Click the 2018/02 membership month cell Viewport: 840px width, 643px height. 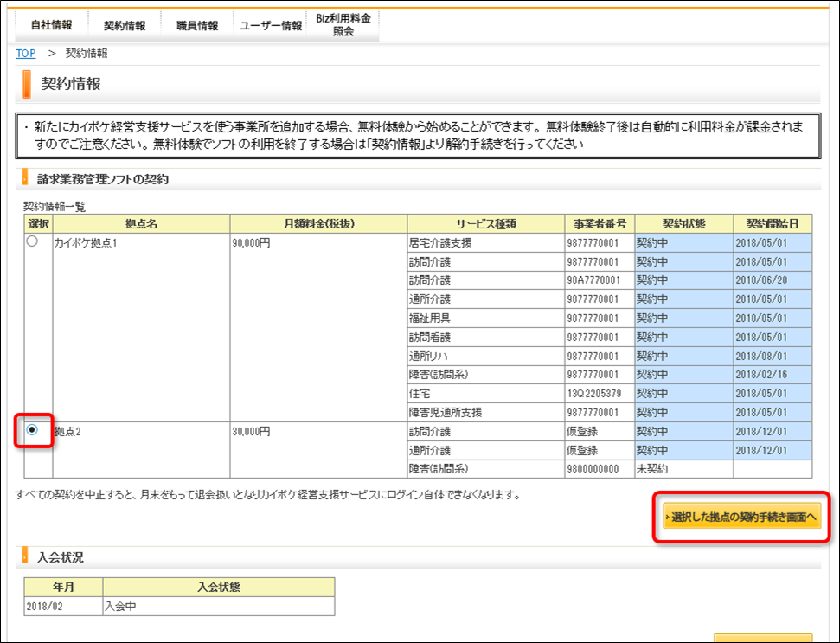[x=63, y=606]
